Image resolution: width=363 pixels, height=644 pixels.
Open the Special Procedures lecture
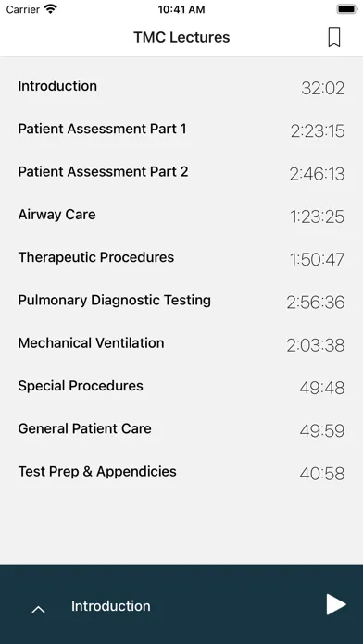tap(181, 387)
